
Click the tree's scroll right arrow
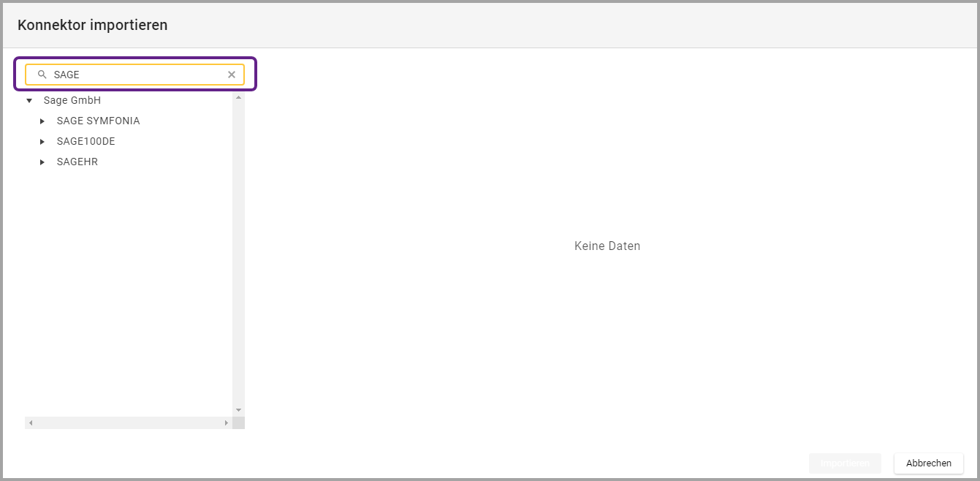(x=226, y=423)
